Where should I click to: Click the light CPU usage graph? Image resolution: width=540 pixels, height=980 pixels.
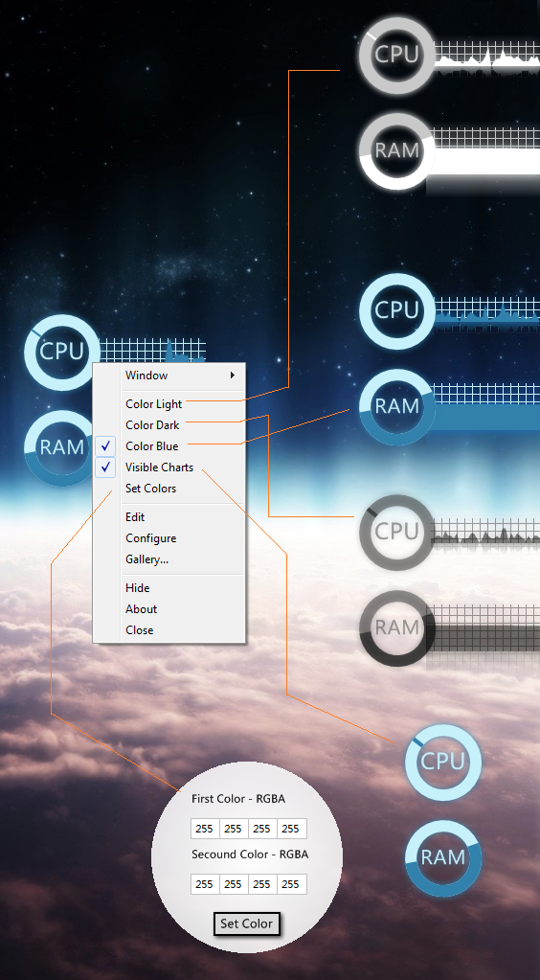tap(486, 58)
